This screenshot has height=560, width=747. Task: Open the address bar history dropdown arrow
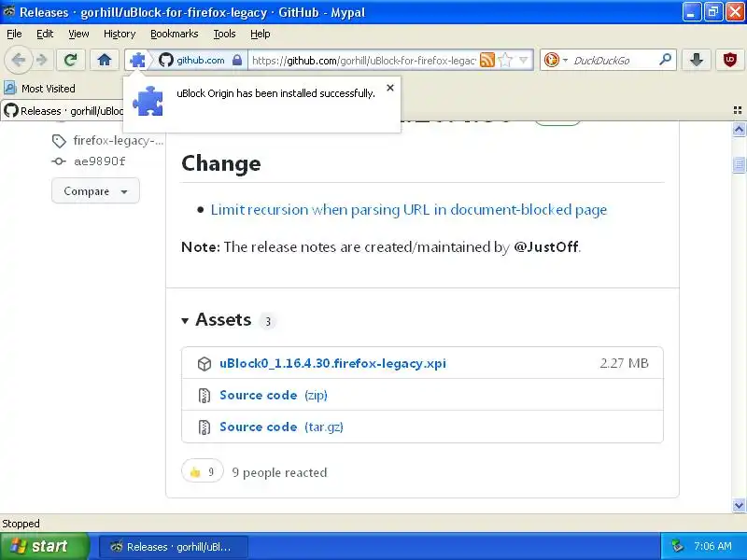(x=524, y=60)
